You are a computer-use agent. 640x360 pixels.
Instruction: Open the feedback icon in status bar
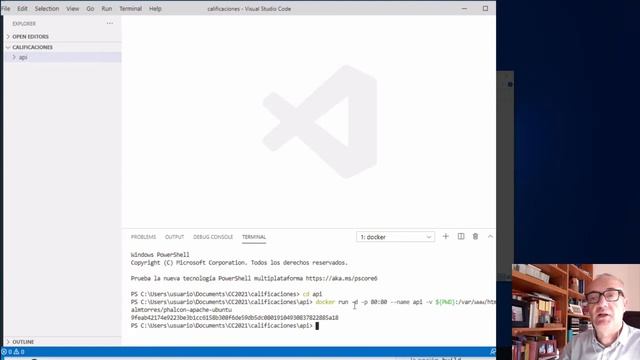(493, 351)
